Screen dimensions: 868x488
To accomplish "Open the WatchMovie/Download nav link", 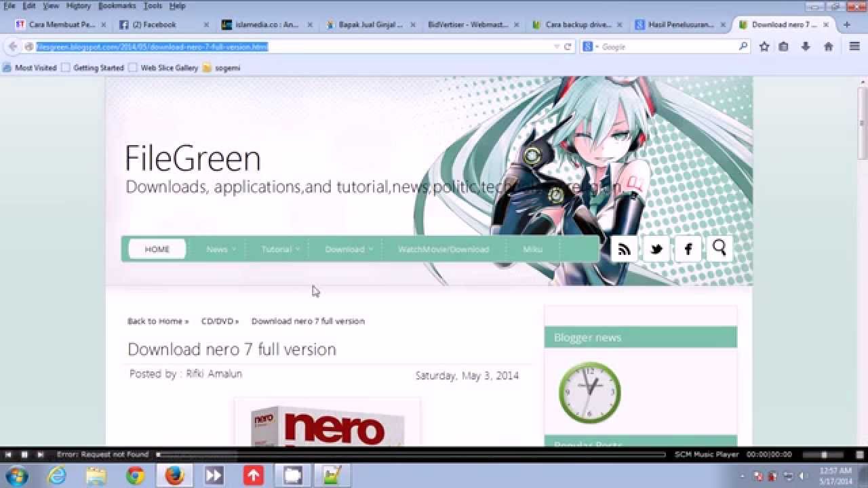I will point(443,249).
